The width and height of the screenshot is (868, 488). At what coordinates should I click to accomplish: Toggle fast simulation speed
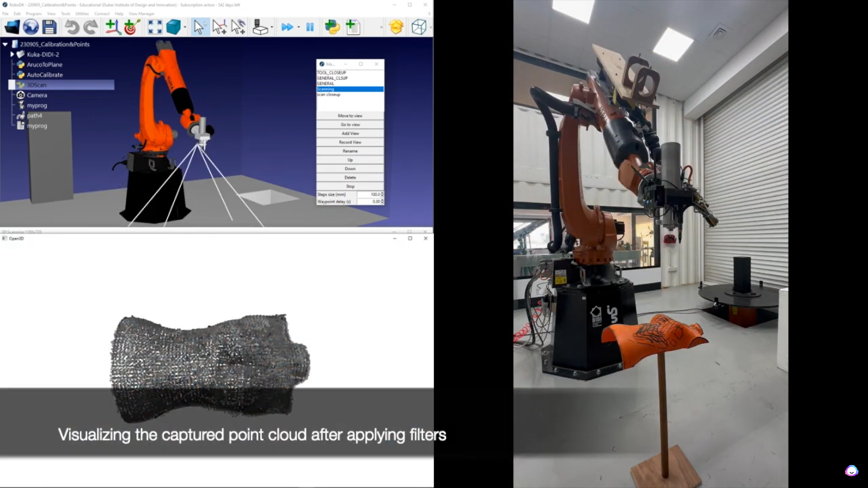pyautogui.click(x=287, y=27)
